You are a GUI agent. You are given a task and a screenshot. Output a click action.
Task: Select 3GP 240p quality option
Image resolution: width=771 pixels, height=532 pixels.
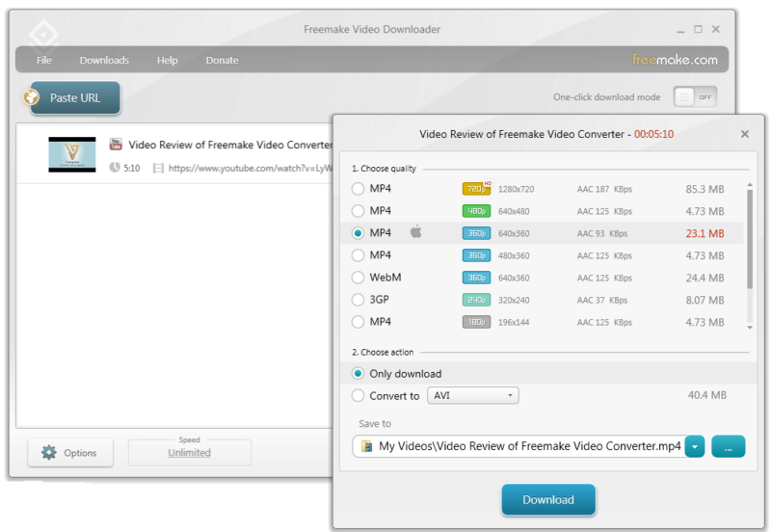358,300
